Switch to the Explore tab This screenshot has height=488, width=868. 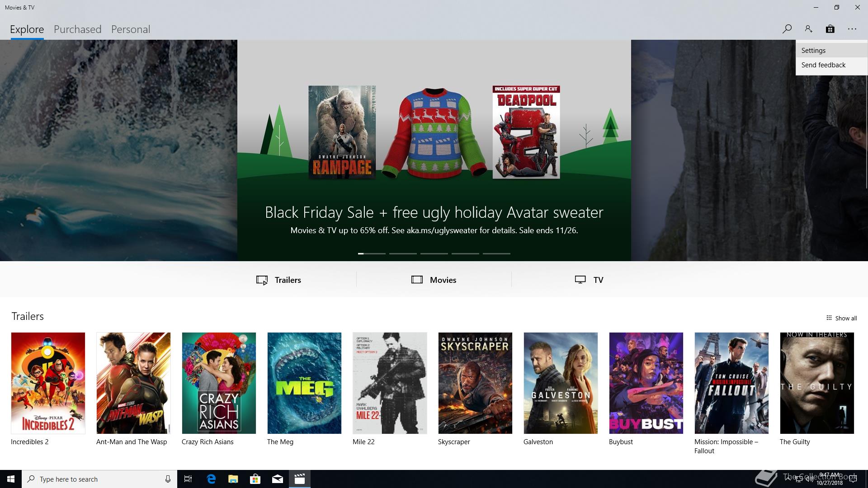click(x=27, y=29)
